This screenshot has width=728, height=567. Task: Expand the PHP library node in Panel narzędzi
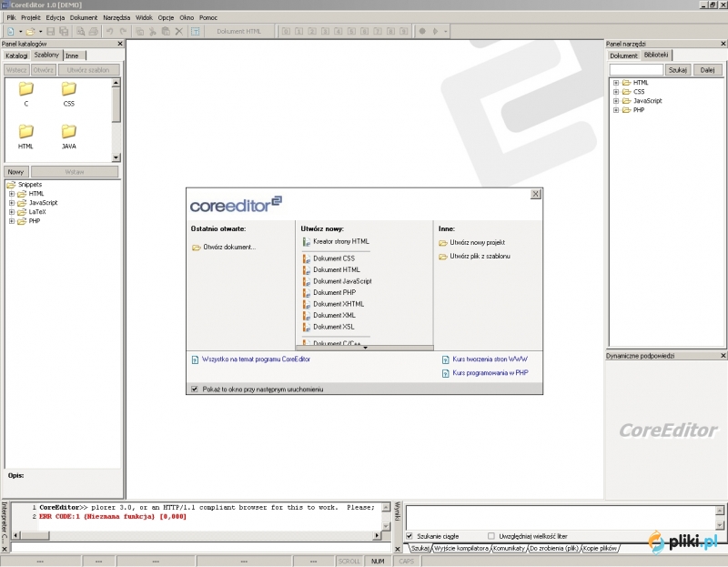616,110
